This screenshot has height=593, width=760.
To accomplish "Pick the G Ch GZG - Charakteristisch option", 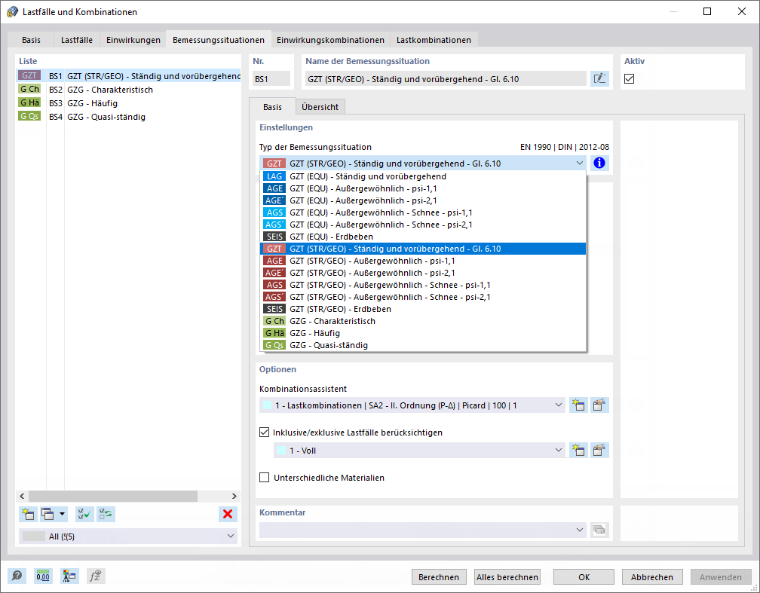I will (423, 321).
